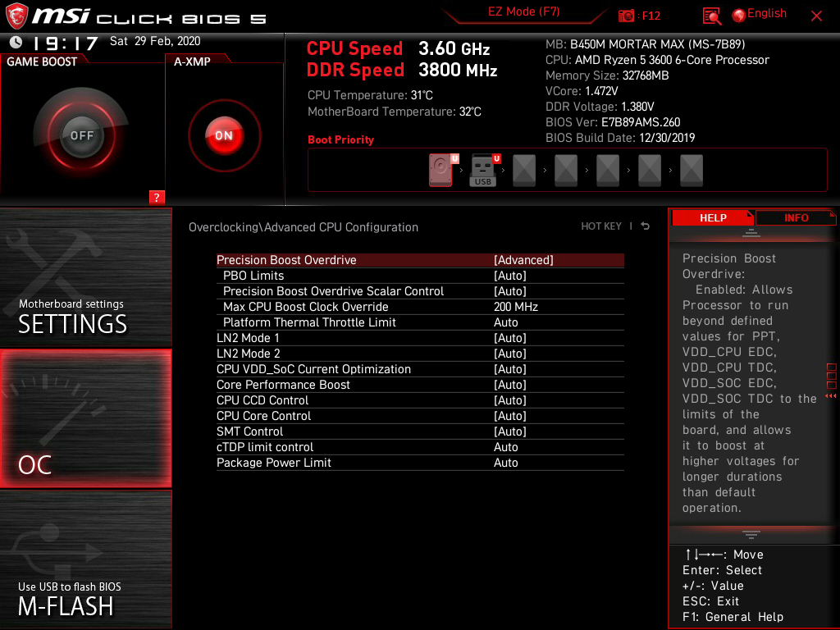
Task: Edit the Platform Thermal Throttle Limit field
Action: tap(420, 322)
